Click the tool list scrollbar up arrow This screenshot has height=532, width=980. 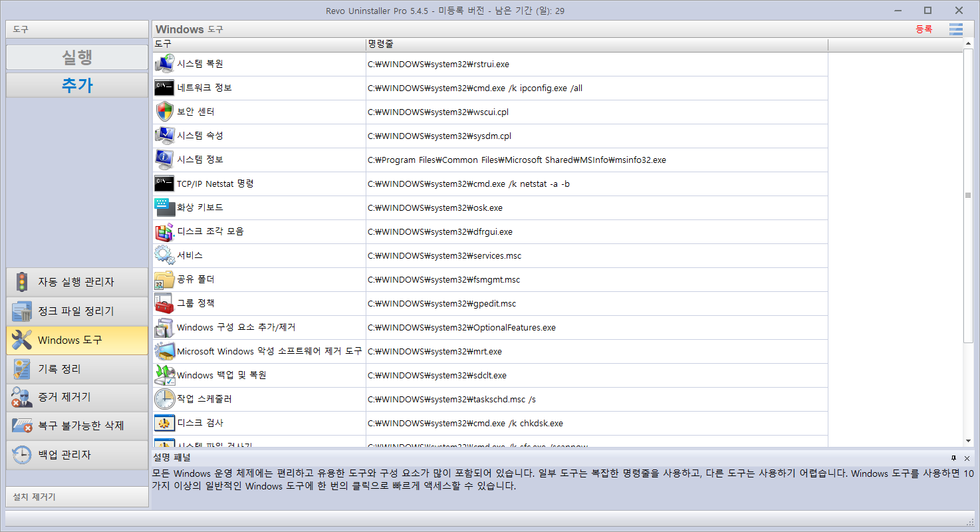click(969, 45)
